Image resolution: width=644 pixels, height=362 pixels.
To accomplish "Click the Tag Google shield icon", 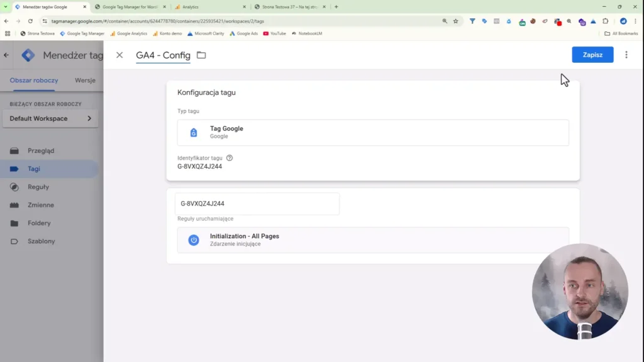I will point(194,133).
